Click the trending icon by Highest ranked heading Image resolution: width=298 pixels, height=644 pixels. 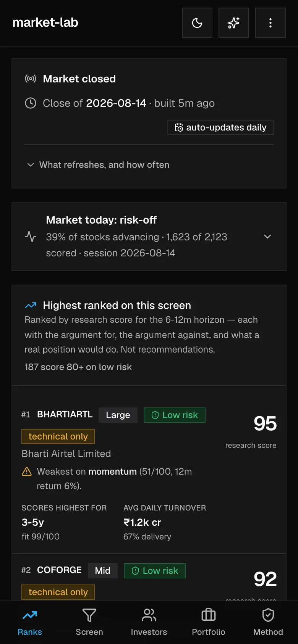31,305
